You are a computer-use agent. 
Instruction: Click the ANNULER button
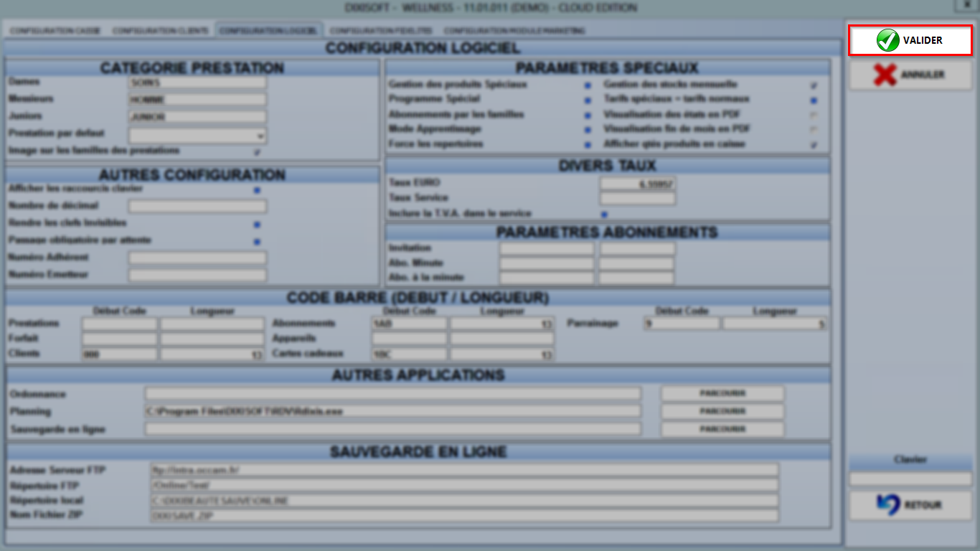(x=910, y=75)
